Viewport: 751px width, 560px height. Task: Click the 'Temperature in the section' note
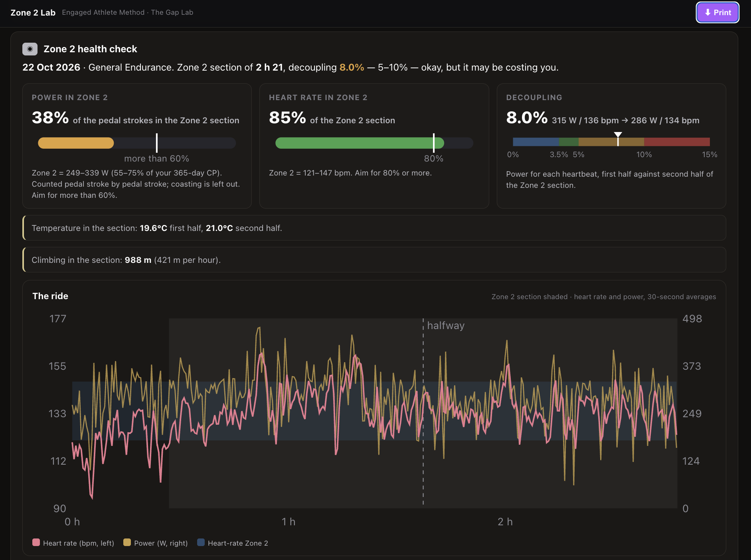point(374,228)
